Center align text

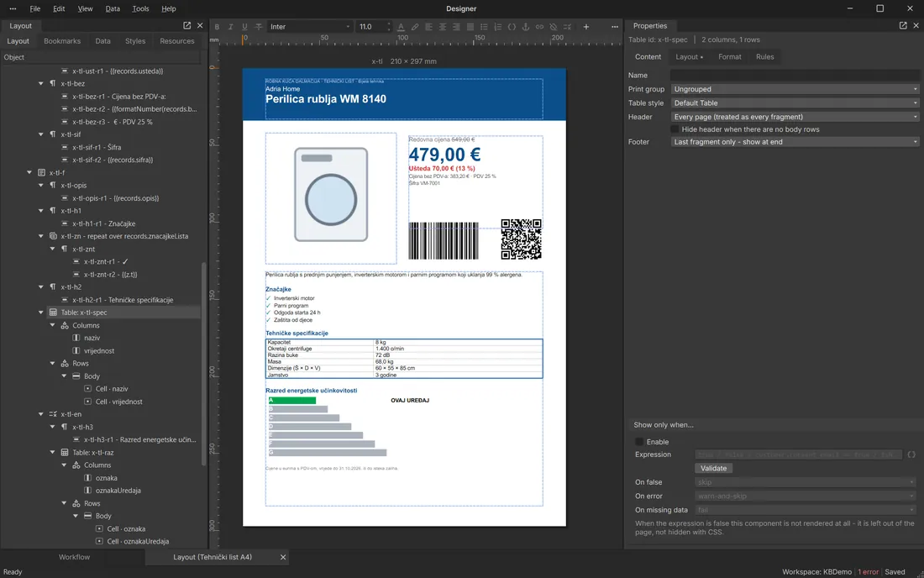(x=443, y=27)
